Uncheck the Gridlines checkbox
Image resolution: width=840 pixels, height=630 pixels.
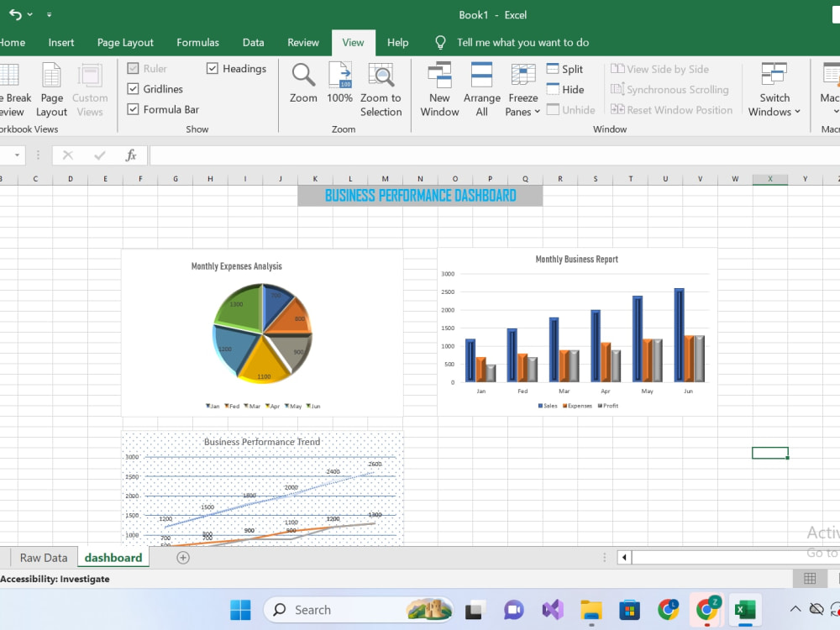133,89
